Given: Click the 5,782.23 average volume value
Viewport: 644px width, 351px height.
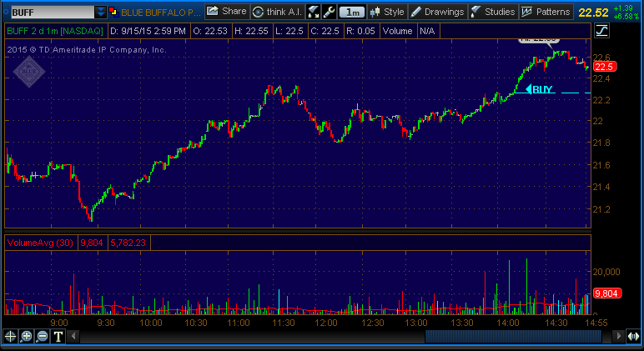Looking at the screenshot, I should pos(128,243).
